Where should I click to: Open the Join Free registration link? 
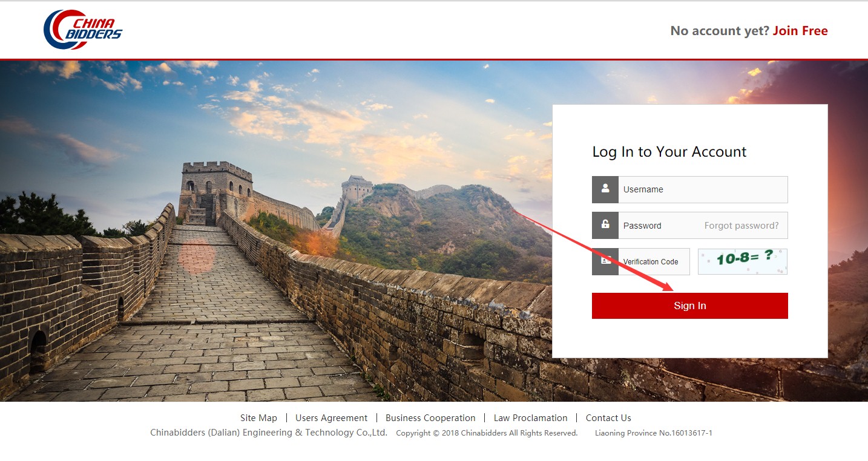[800, 31]
